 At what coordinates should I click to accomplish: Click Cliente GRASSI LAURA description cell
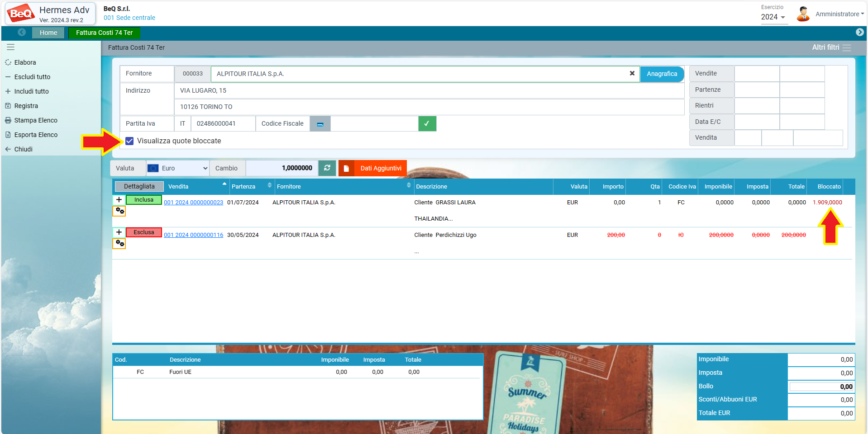click(445, 203)
